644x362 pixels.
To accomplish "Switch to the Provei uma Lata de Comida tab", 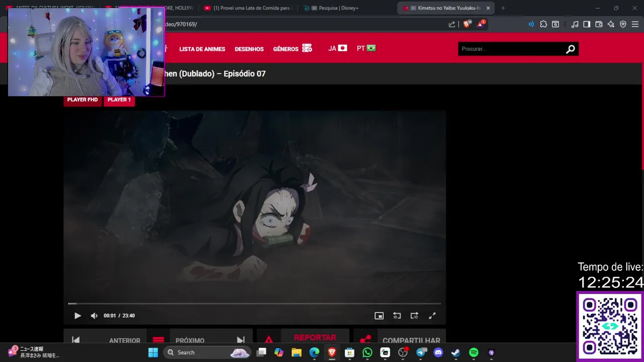I will [248, 8].
